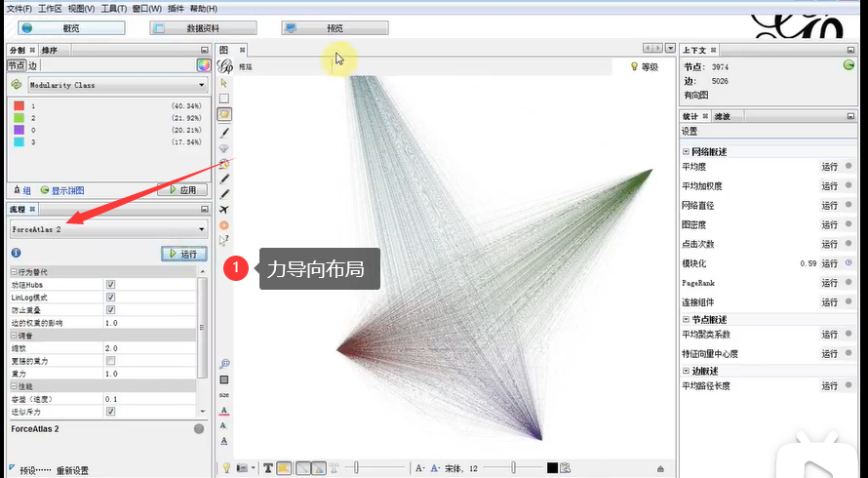Toggle the 防止重叠 checkbox
Screen dimensions: 868x478
(x=111, y=309)
